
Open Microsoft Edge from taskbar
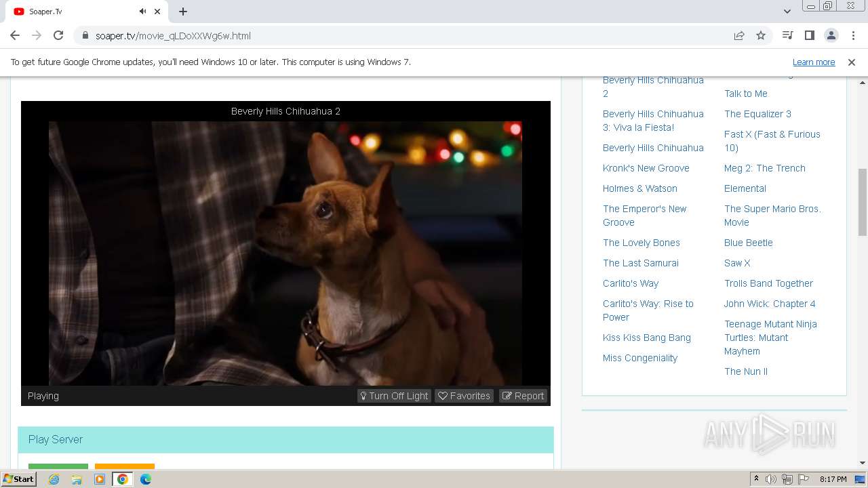[x=146, y=479]
